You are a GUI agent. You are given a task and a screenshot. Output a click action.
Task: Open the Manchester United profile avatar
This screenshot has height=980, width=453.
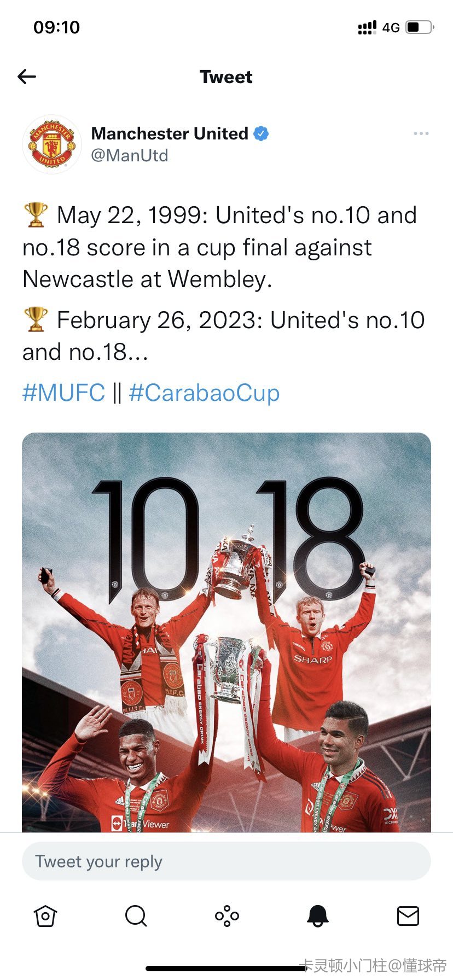(52, 145)
